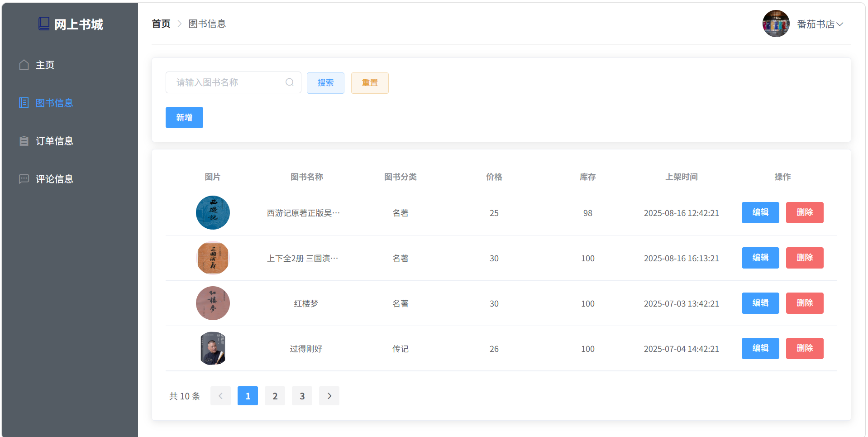Click the 番茄书店 user avatar
Image resolution: width=868 pixels, height=437 pixels.
tap(776, 24)
